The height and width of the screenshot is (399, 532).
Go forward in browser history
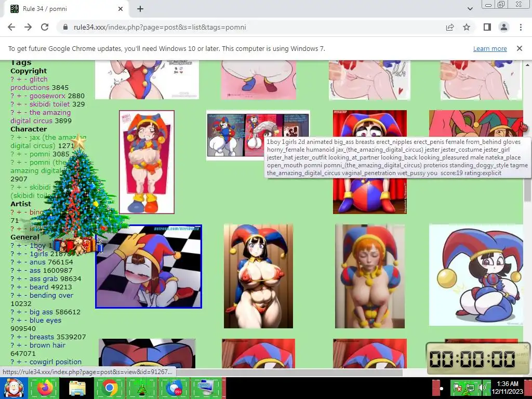pos(28,27)
